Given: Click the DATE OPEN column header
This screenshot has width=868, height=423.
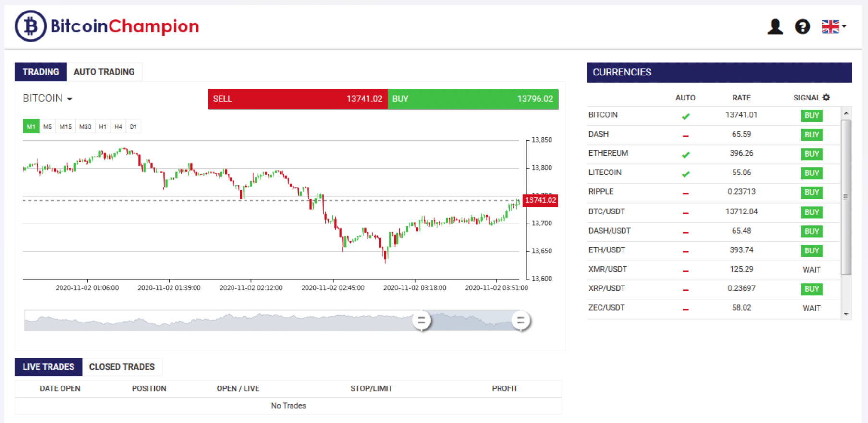Looking at the screenshot, I should point(60,388).
